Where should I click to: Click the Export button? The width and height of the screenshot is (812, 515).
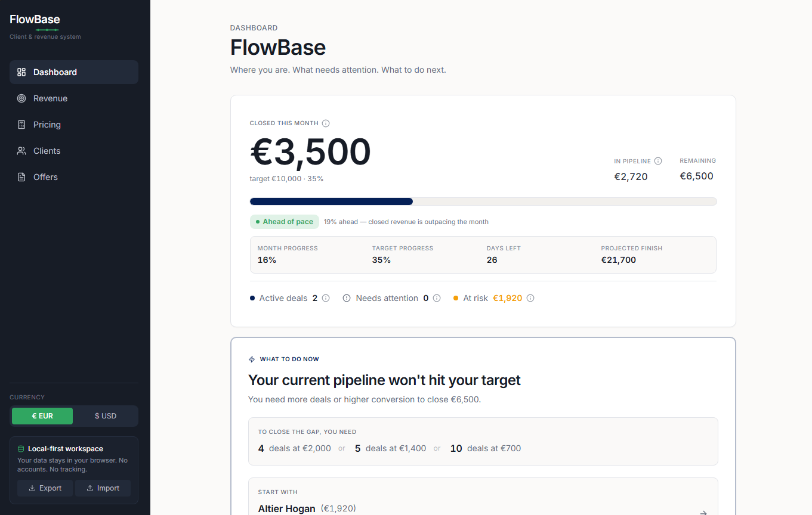coord(45,488)
